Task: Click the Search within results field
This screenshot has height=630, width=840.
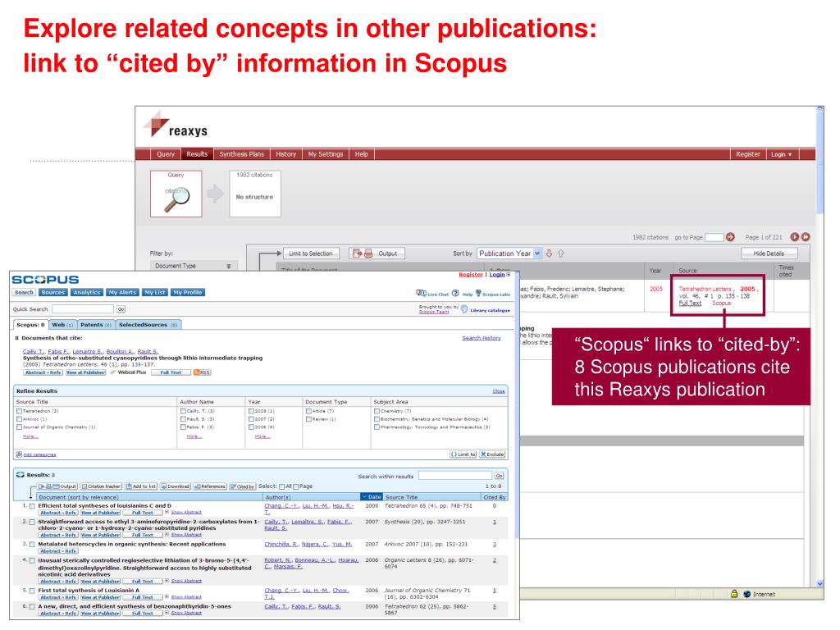Action: coord(454,476)
